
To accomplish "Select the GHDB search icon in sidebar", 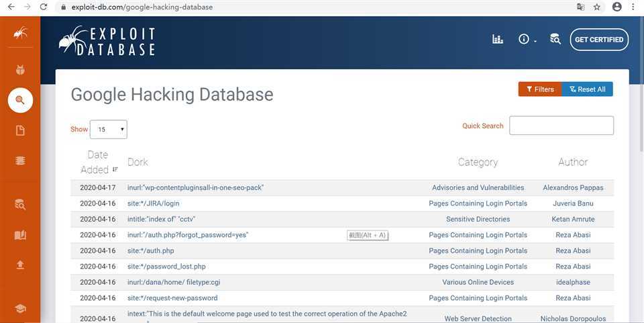I will [x=20, y=100].
